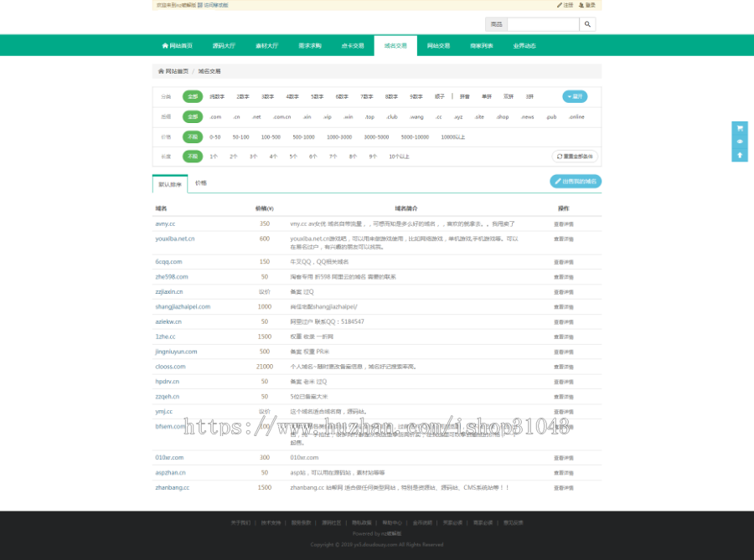Open the 网站交易 nav item

pos(438,46)
